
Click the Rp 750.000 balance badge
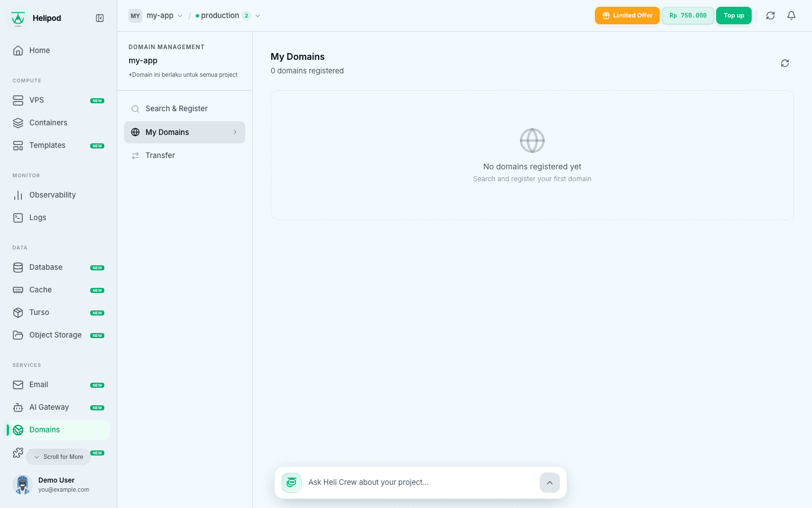(x=688, y=16)
